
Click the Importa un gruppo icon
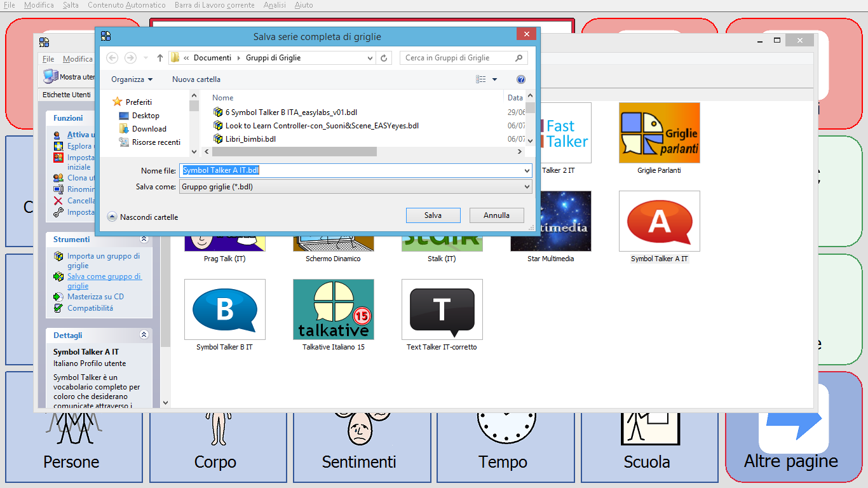pyautogui.click(x=58, y=256)
